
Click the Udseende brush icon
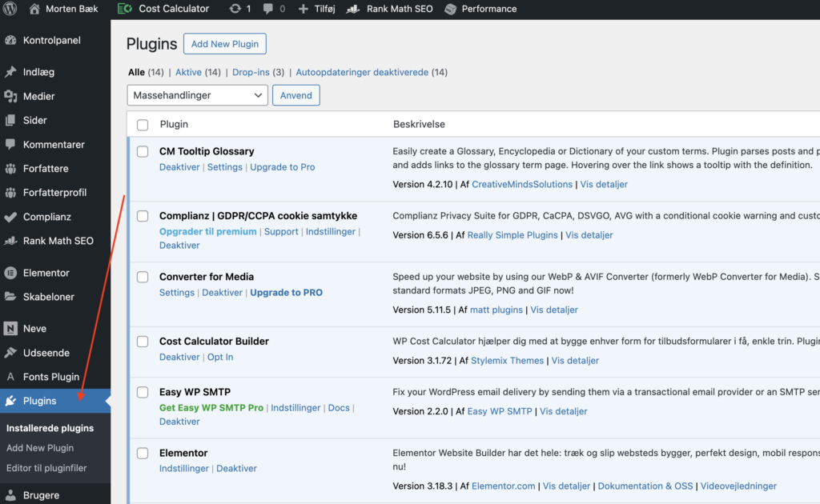pyautogui.click(x=10, y=353)
